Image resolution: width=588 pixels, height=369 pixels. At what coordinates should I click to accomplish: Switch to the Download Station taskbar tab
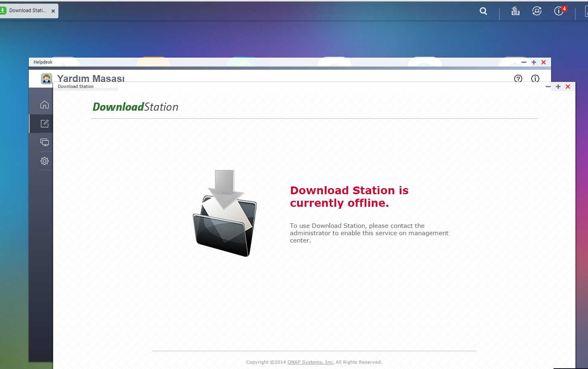(27, 11)
